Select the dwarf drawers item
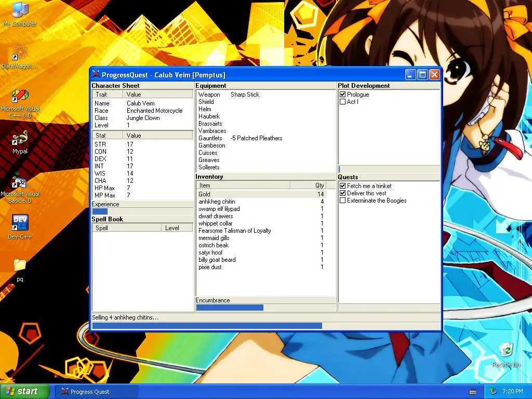The width and height of the screenshot is (532, 399). click(x=261, y=216)
